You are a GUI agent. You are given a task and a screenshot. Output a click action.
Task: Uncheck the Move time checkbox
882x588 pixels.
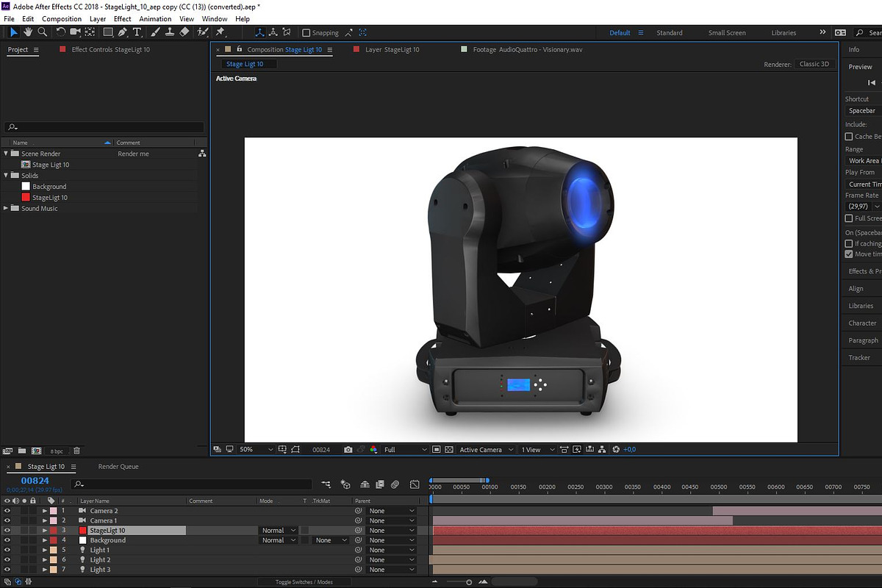(849, 254)
